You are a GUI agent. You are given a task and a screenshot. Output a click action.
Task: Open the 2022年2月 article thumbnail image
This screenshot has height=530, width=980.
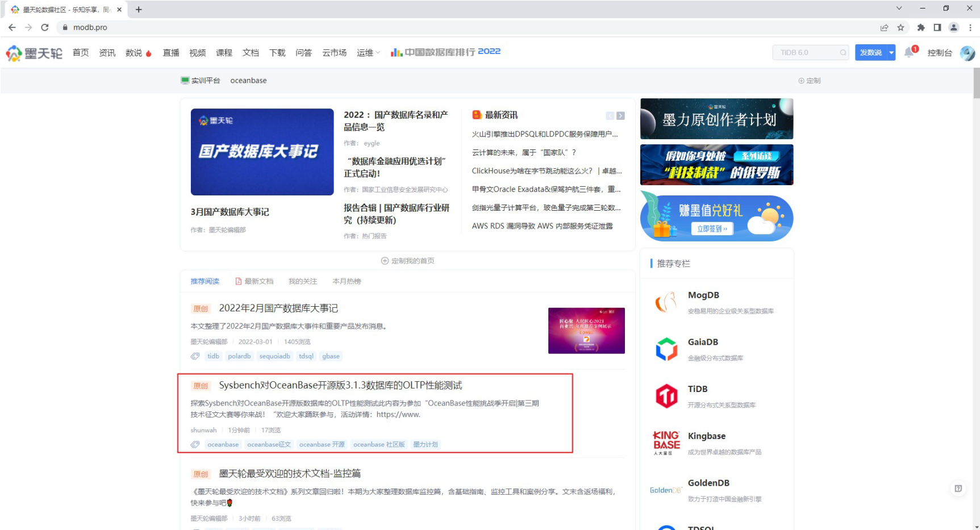coord(586,331)
